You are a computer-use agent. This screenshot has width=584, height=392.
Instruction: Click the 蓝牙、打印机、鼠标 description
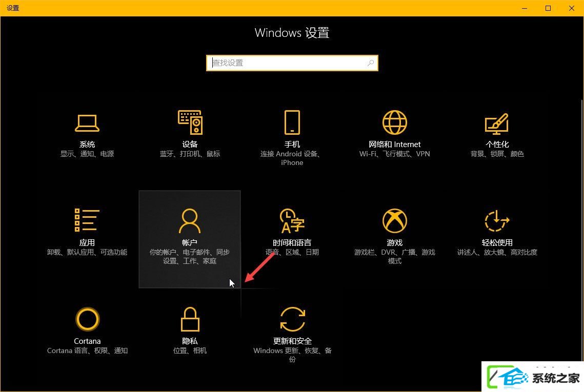(190, 154)
